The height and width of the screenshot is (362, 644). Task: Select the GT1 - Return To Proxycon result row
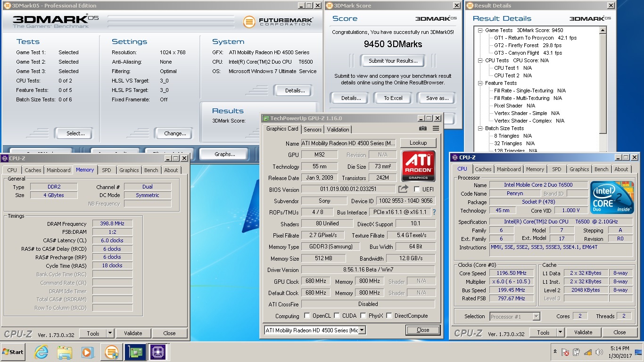click(535, 38)
